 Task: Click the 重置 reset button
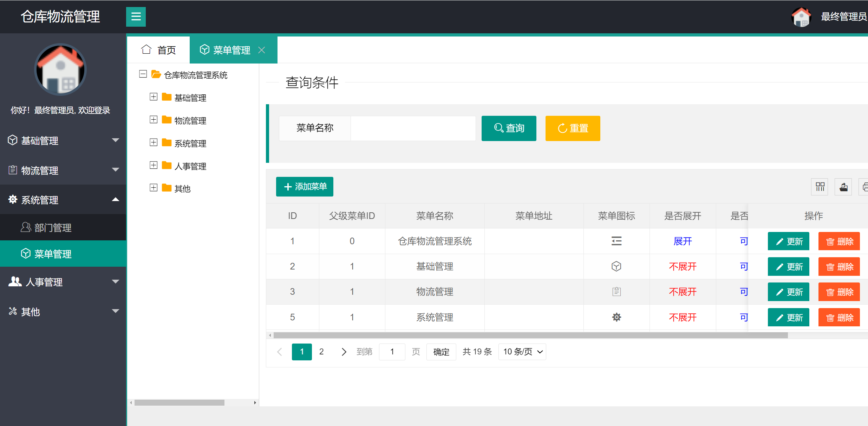click(573, 128)
